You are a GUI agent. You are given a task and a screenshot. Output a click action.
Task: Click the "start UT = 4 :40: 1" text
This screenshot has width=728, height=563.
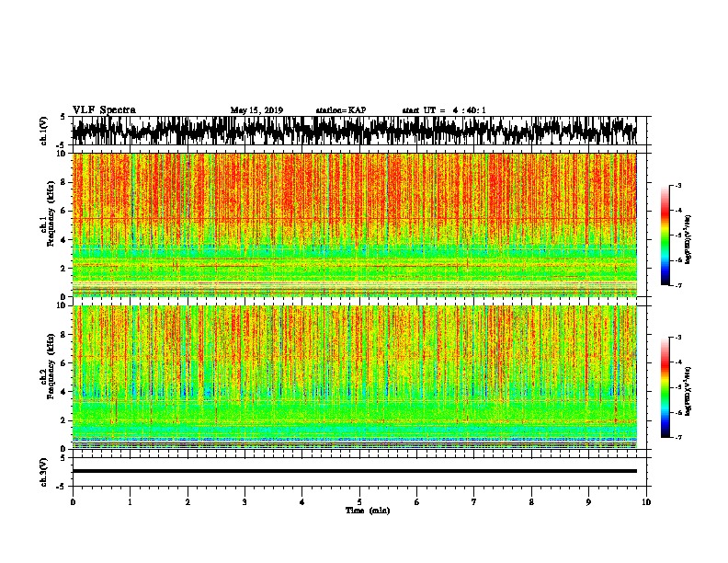click(444, 110)
